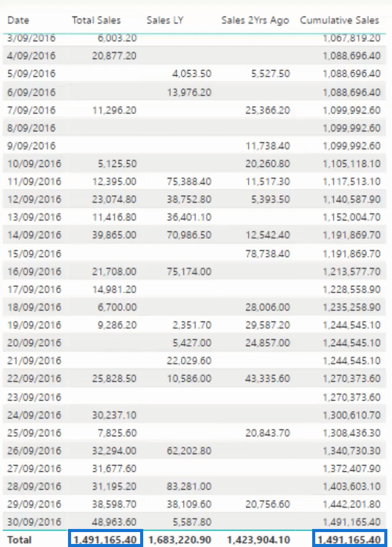This screenshot has width=392, height=547.
Task: Click Sales LY value 75,388.40
Action: (189, 181)
